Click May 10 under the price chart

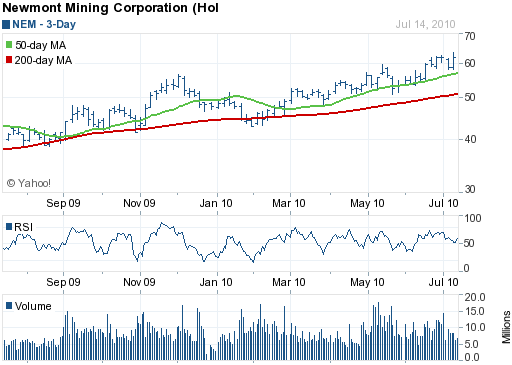[367, 203]
